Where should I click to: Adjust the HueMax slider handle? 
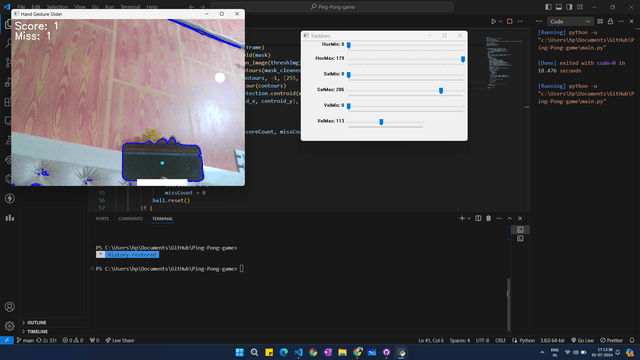[463, 59]
